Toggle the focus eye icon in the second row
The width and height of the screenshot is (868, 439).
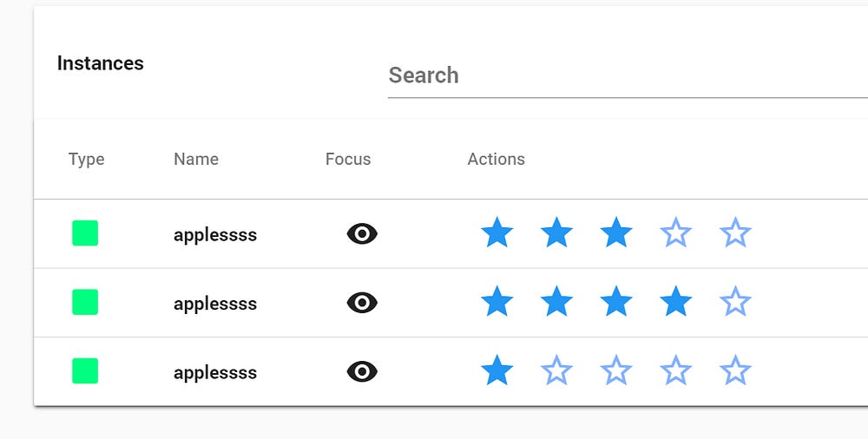(x=362, y=303)
